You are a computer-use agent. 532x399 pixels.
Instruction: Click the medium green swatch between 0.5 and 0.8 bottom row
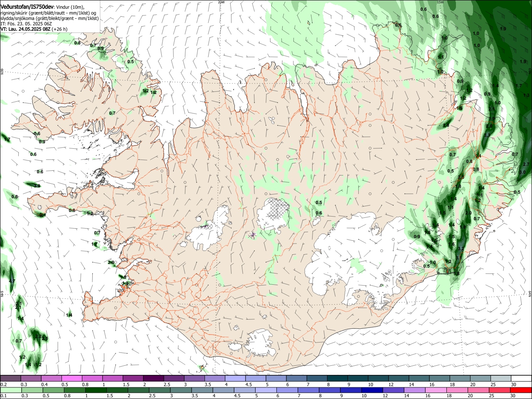(x=53, y=390)
